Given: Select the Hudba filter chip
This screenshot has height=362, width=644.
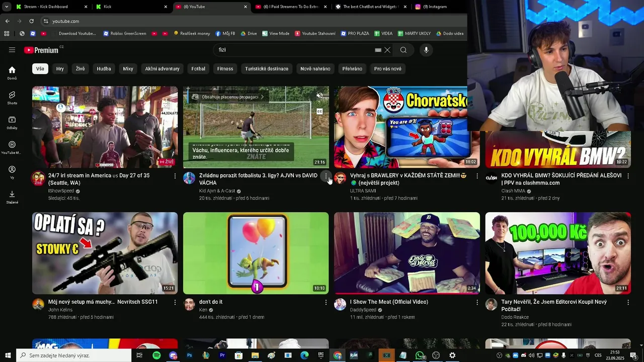Looking at the screenshot, I should (x=104, y=69).
